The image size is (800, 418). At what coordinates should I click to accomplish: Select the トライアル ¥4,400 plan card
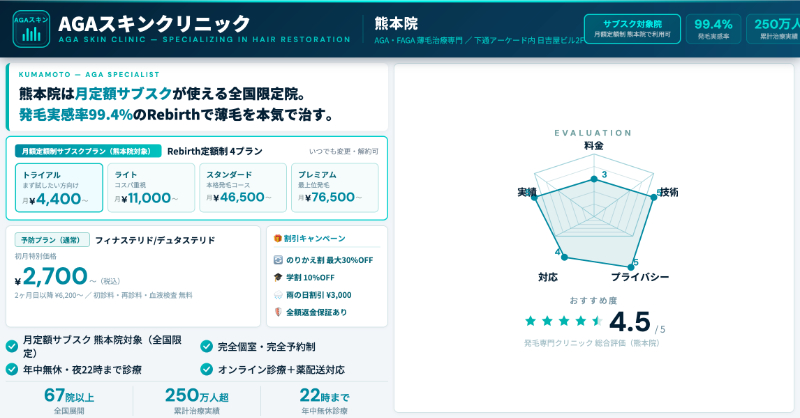coord(59,188)
